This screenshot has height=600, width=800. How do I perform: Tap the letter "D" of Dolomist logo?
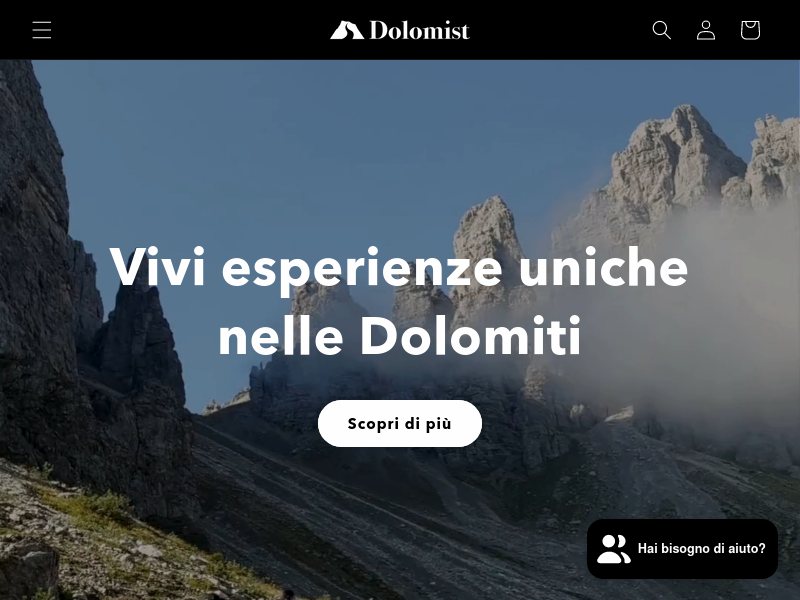pyautogui.click(x=379, y=30)
